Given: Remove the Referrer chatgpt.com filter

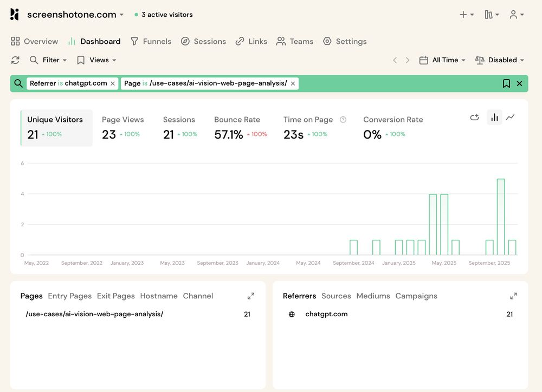Looking at the screenshot, I should click(113, 83).
